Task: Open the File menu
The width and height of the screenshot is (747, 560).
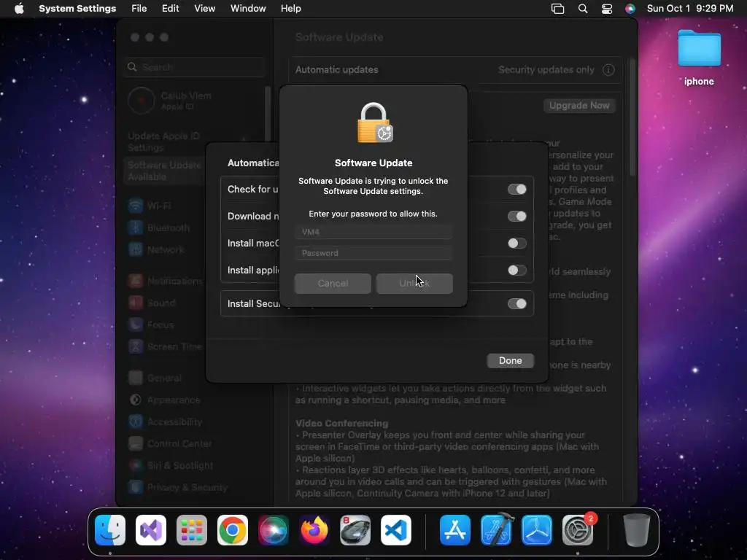Action: [139, 9]
